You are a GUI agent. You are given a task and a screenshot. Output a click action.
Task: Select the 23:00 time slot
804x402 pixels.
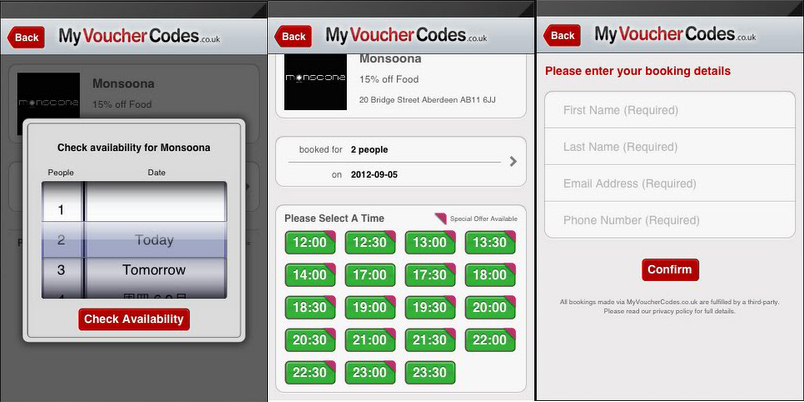pyautogui.click(x=370, y=373)
